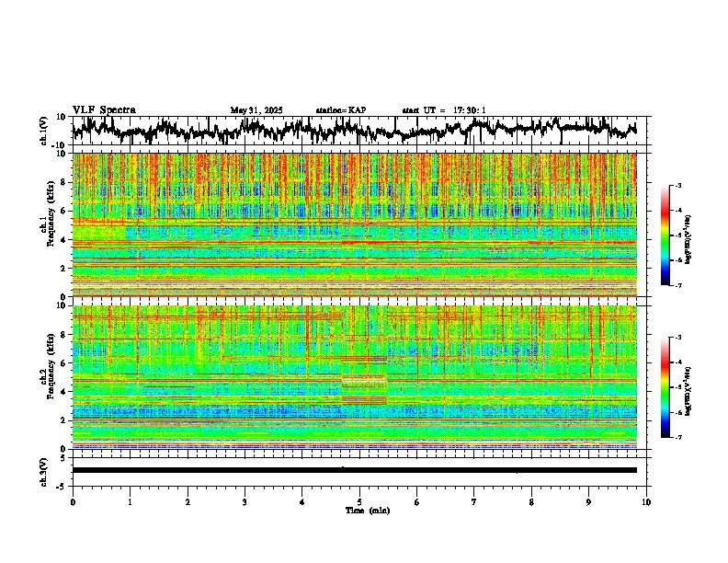Screen dimensions: 728x563
Task: Click the "-3" label on ch.2 colorbar
Action: pyautogui.click(x=677, y=338)
